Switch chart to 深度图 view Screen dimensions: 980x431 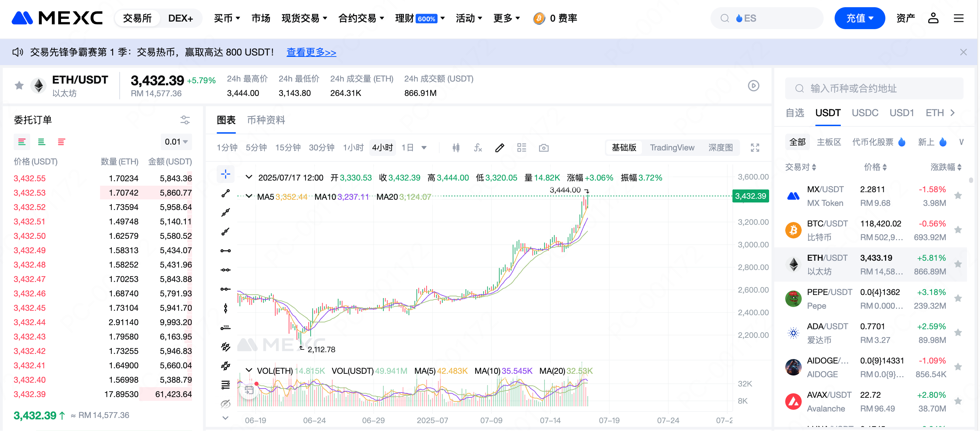tap(720, 148)
